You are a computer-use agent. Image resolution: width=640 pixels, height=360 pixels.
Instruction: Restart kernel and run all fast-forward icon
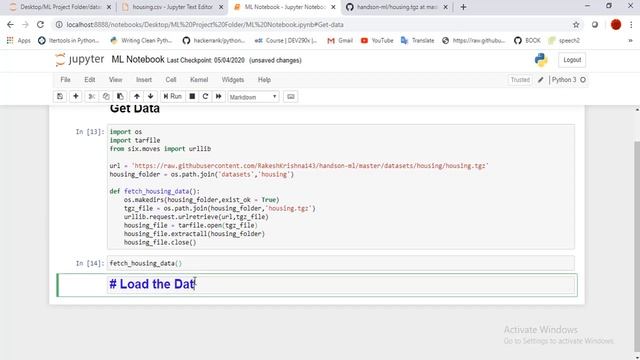click(218, 97)
